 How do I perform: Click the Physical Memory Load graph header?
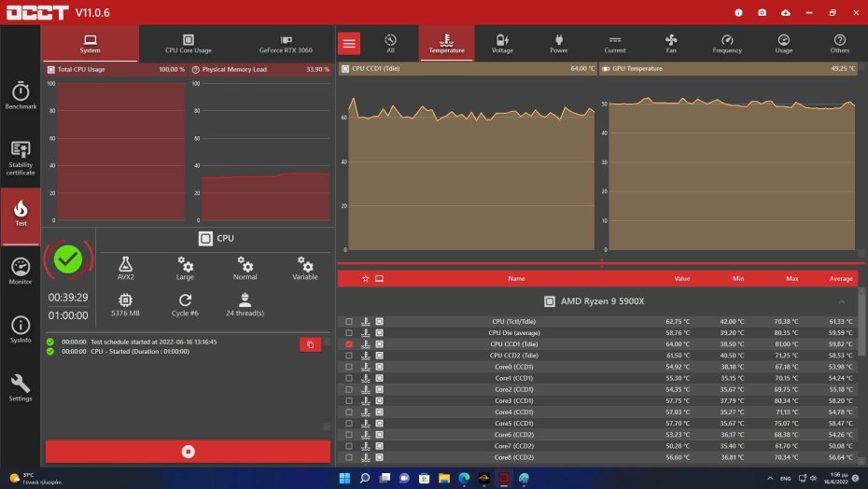tap(260, 69)
